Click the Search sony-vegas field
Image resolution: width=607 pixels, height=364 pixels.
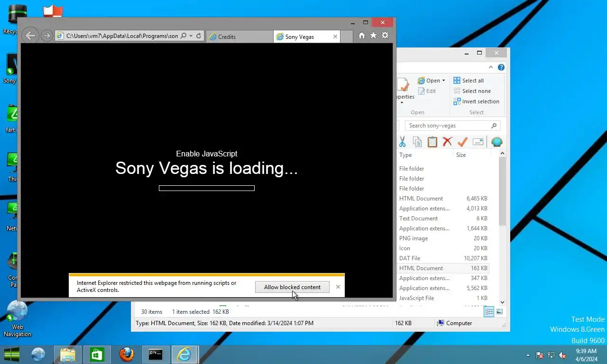453,126
